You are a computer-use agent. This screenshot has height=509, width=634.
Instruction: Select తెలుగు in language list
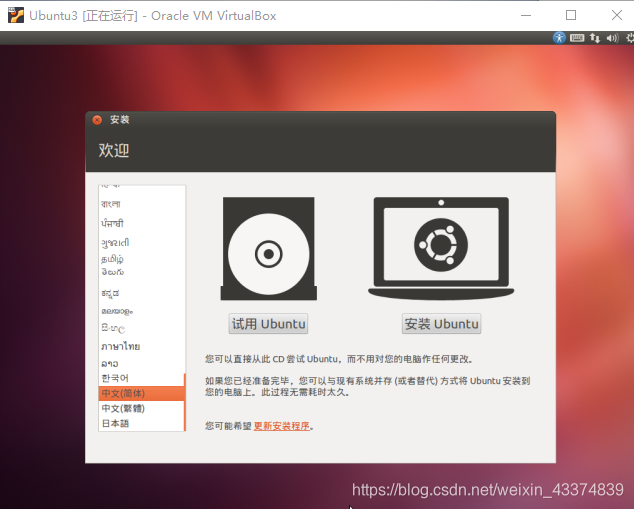141,272
